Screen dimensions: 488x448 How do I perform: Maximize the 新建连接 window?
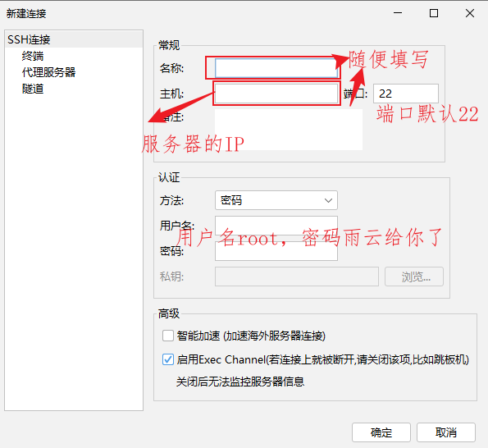tap(434, 13)
